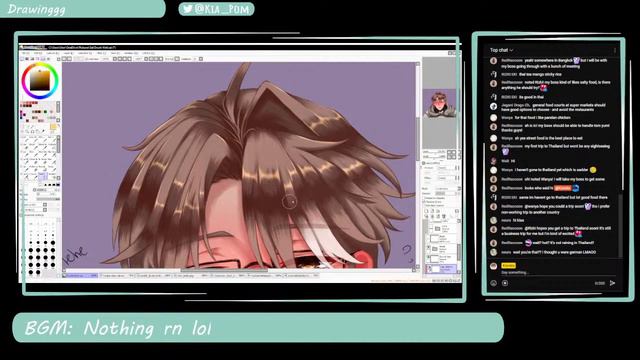The width and height of the screenshot is (640, 360).
Task: Click the yellow primary color swatch in toolbox
Action: tap(53, 127)
